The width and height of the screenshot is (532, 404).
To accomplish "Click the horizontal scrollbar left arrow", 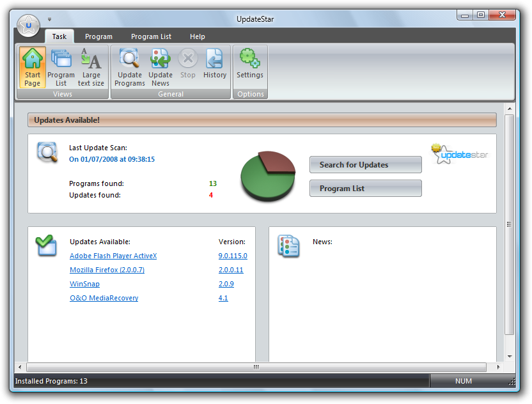I will 20,367.
